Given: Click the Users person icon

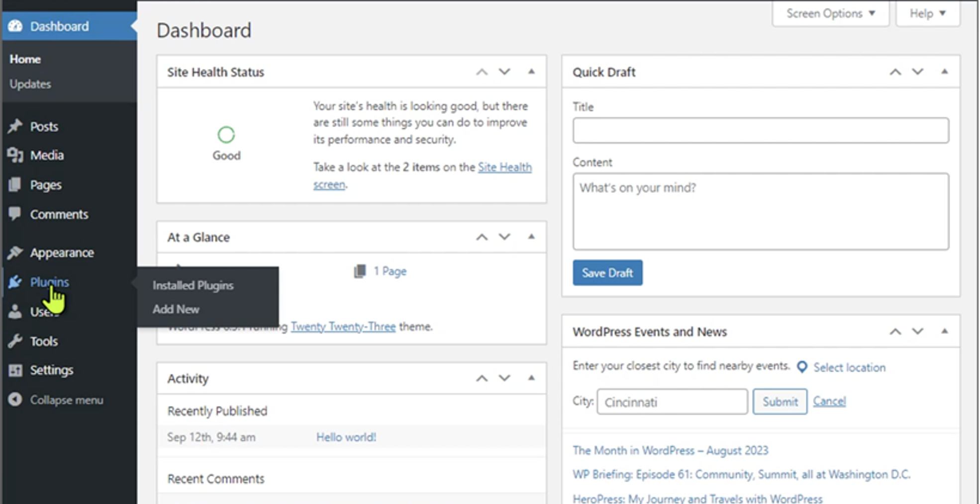Looking at the screenshot, I should tap(15, 312).
